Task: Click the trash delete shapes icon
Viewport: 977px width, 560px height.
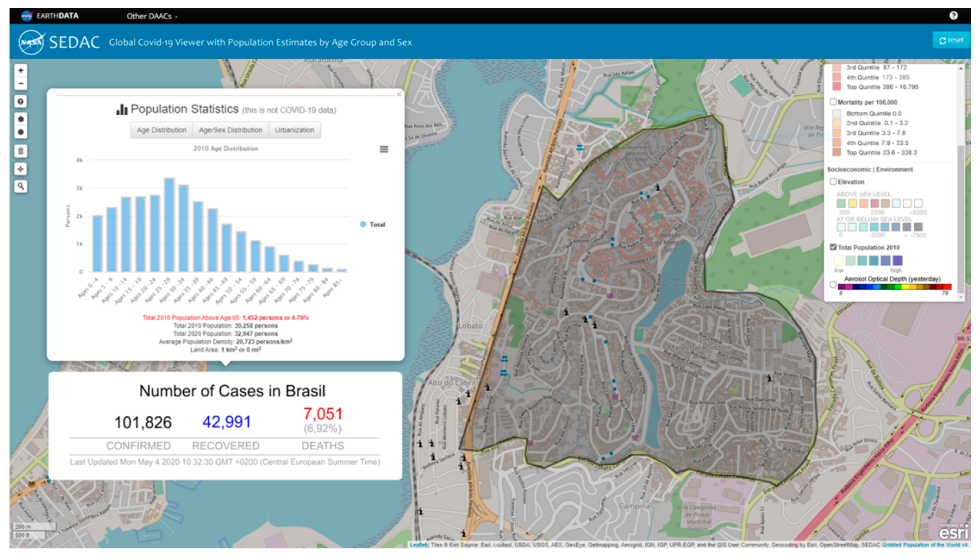Action: (x=21, y=151)
